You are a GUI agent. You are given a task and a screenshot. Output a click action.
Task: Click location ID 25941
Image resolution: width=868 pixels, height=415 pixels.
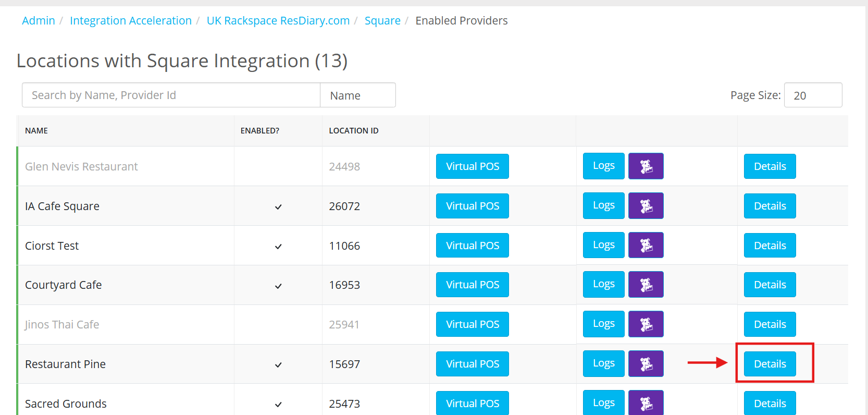click(x=344, y=324)
